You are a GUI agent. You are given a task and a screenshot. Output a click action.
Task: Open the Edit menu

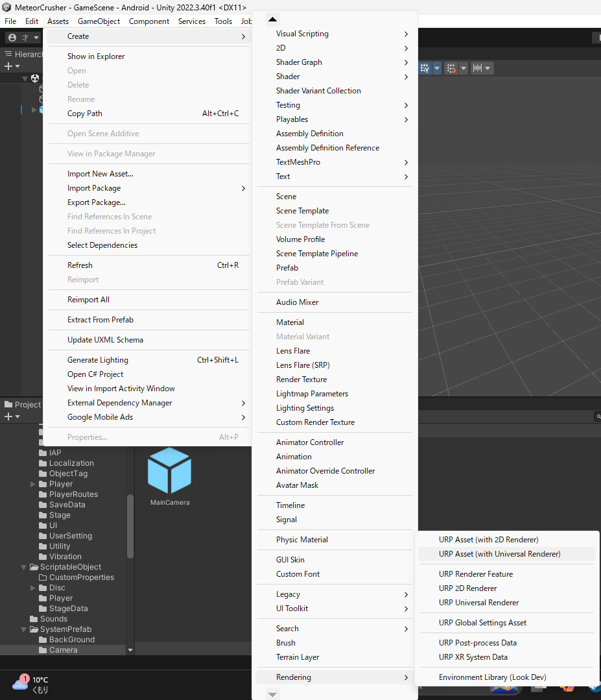32,21
